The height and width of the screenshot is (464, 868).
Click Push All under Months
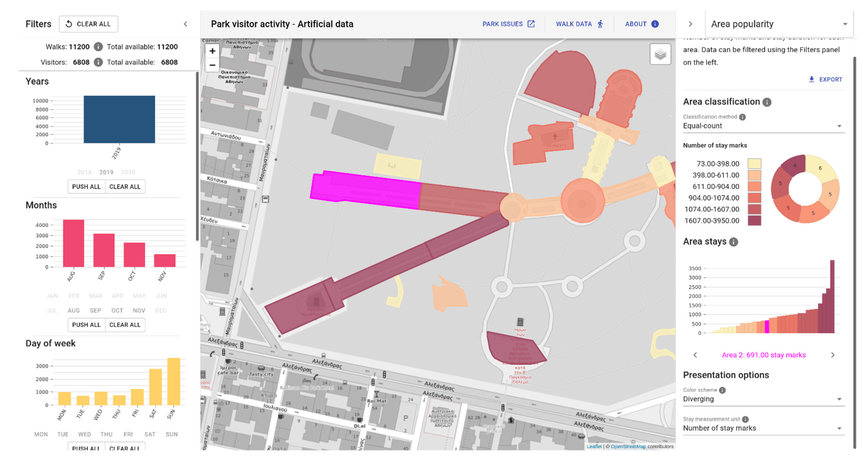[86, 325]
